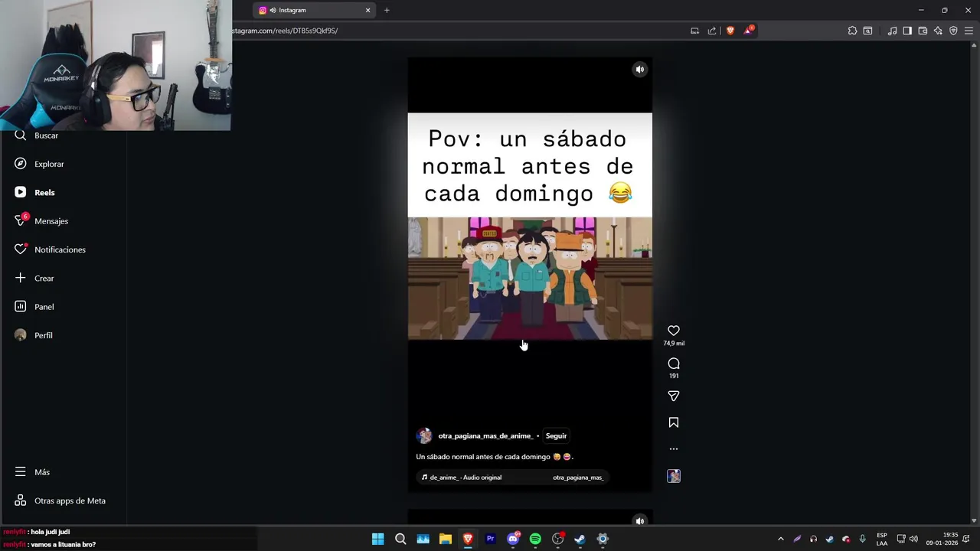Open Brave Rewards triangle icon

click(x=748, y=31)
